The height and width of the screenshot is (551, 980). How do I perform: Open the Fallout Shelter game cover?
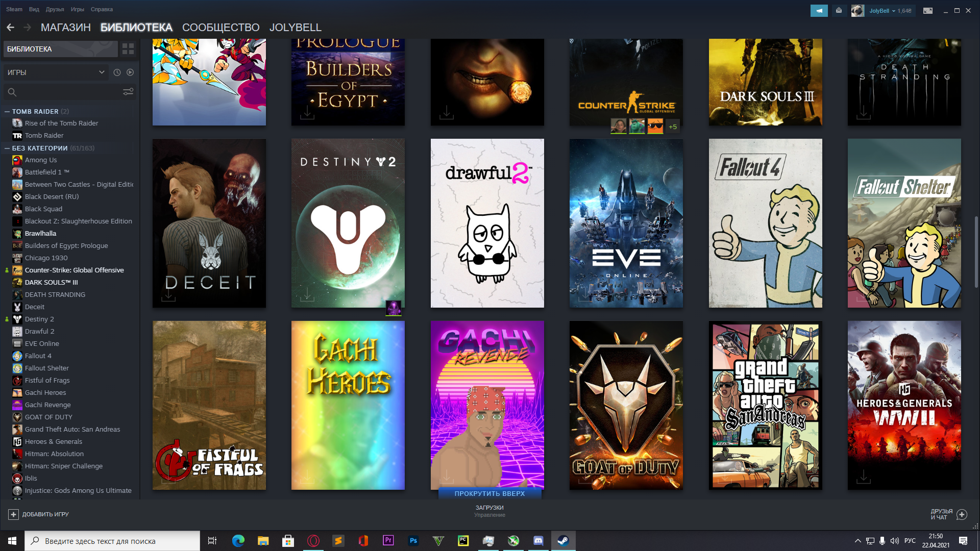pos(904,223)
